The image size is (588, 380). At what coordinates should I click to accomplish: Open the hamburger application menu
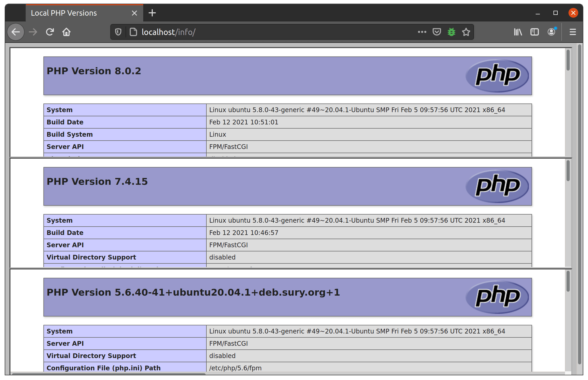click(573, 32)
